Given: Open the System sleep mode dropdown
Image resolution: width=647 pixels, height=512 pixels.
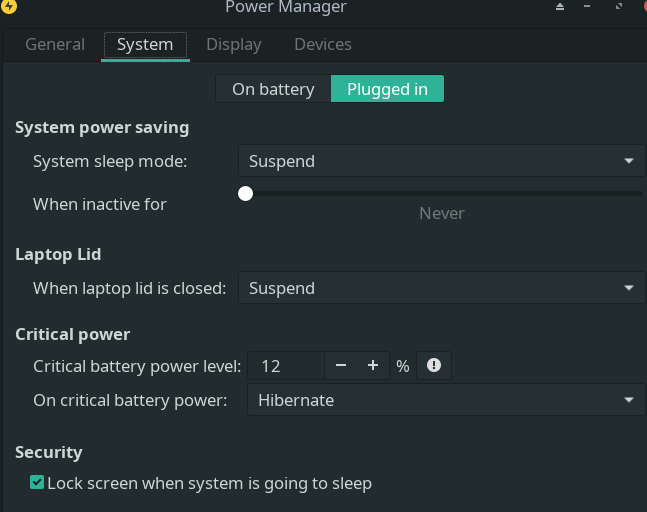Looking at the screenshot, I should (441, 161).
